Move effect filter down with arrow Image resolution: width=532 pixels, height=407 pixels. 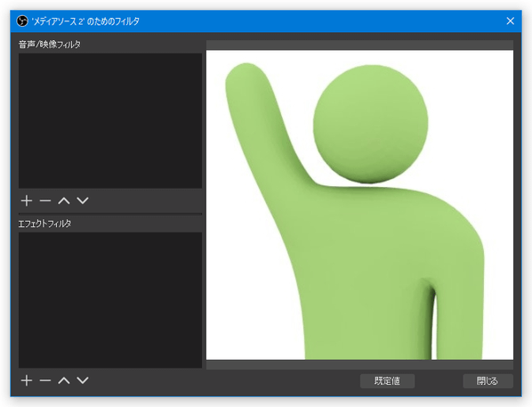tap(83, 380)
